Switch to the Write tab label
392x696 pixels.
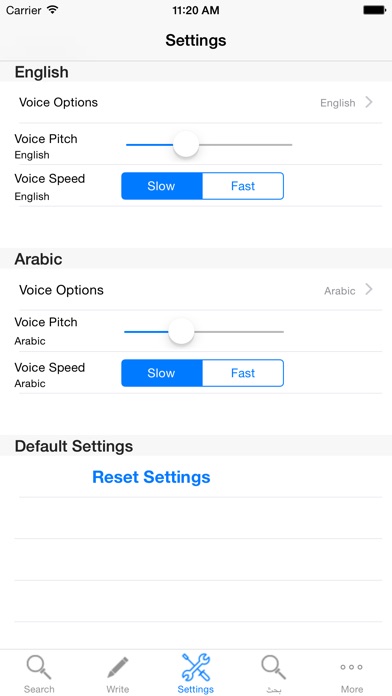(x=118, y=689)
